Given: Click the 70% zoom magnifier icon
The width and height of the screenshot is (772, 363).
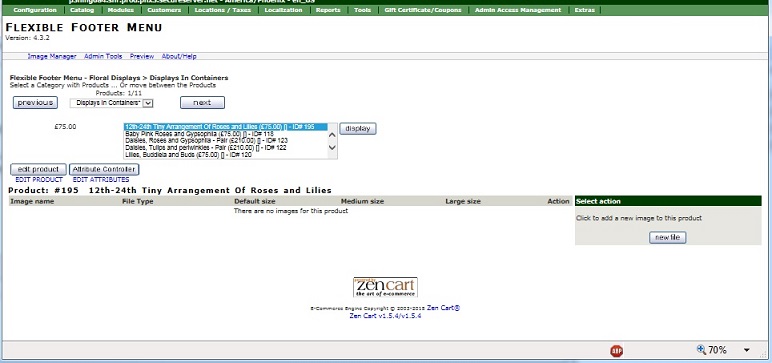Looking at the screenshot, I should 701,350.
